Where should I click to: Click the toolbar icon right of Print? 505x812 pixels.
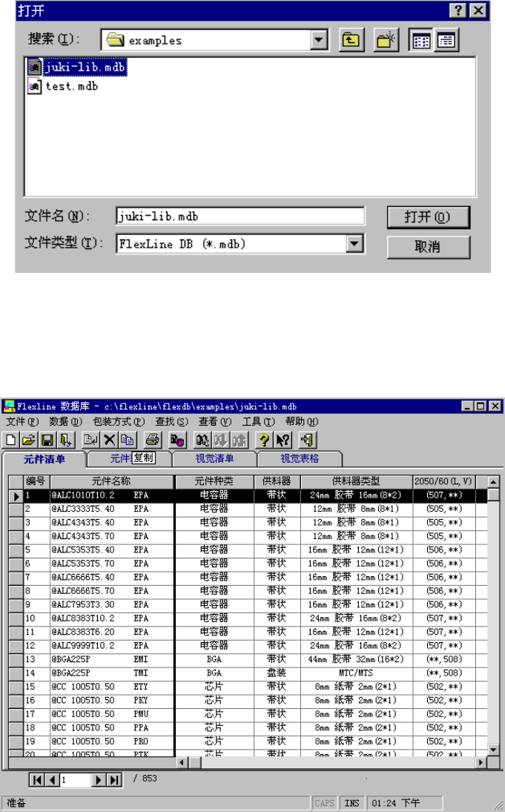tap(177, 440)
